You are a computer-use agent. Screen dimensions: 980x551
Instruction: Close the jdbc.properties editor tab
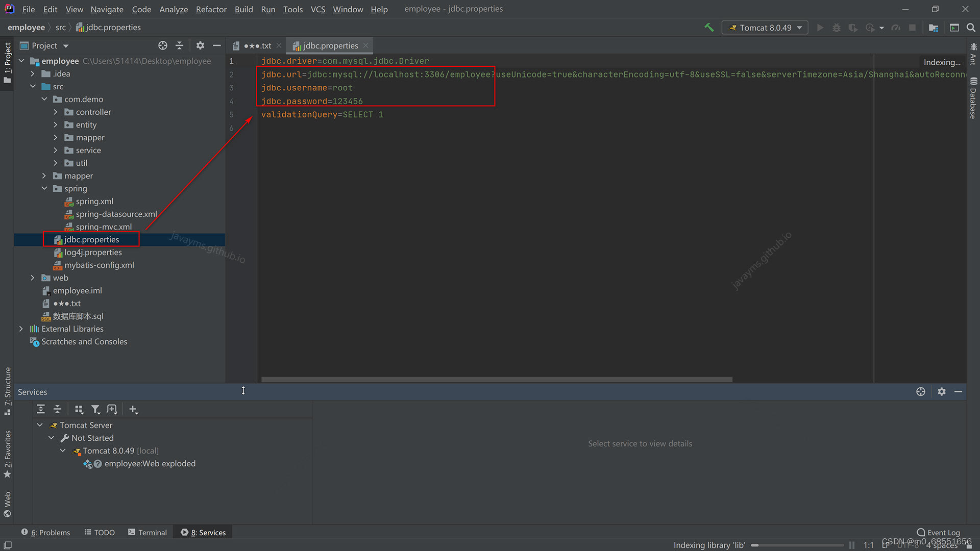pos(366,45)
